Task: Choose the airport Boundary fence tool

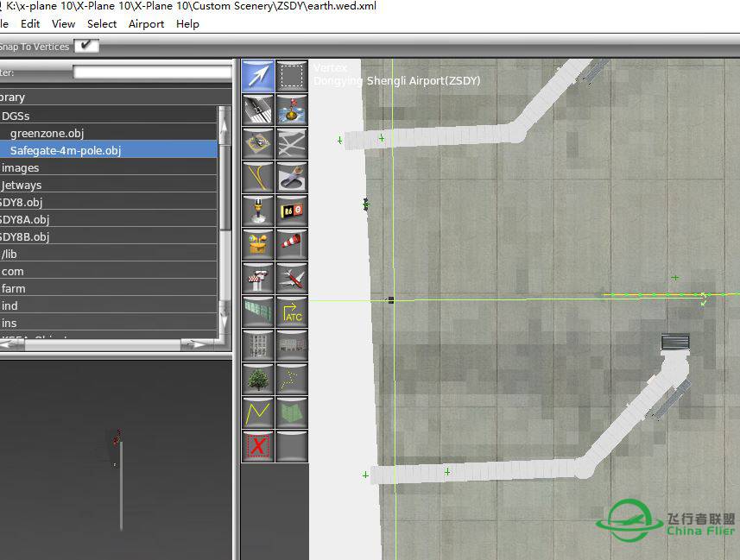Action: coord(257,311)
